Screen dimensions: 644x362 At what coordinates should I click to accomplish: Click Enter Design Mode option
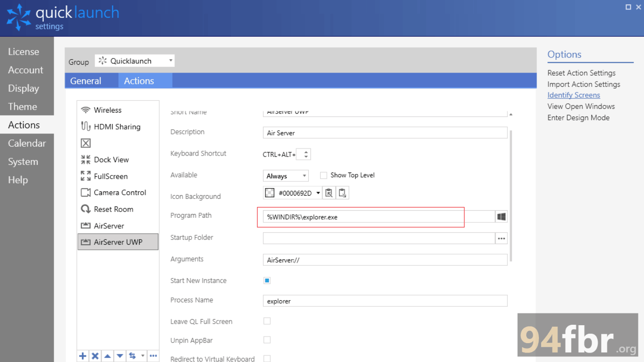point(578,118)
